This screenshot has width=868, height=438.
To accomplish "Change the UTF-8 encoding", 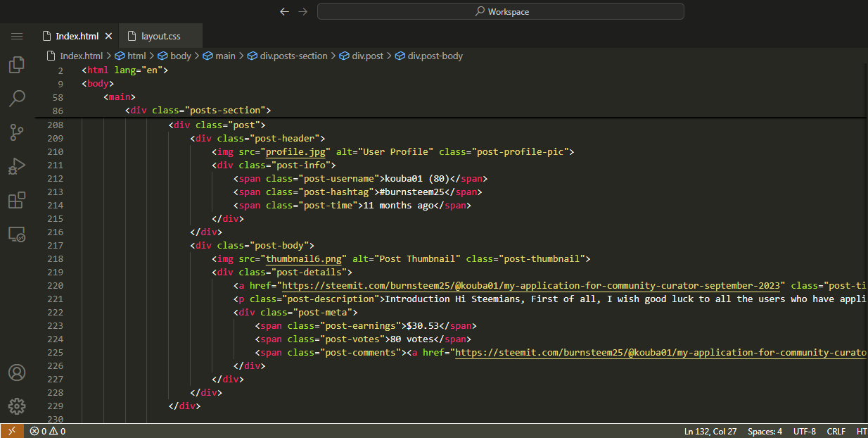I will click(x=805, y=431).
